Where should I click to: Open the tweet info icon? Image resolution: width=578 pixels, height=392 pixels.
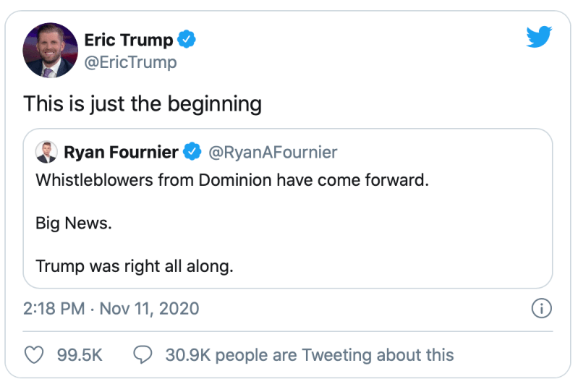pyautogui.click(x=541, y=310)
